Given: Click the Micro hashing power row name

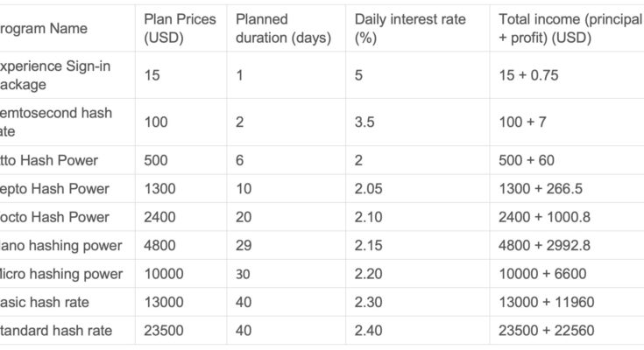Looking at the screenshot, I should (x=61, y=274).
